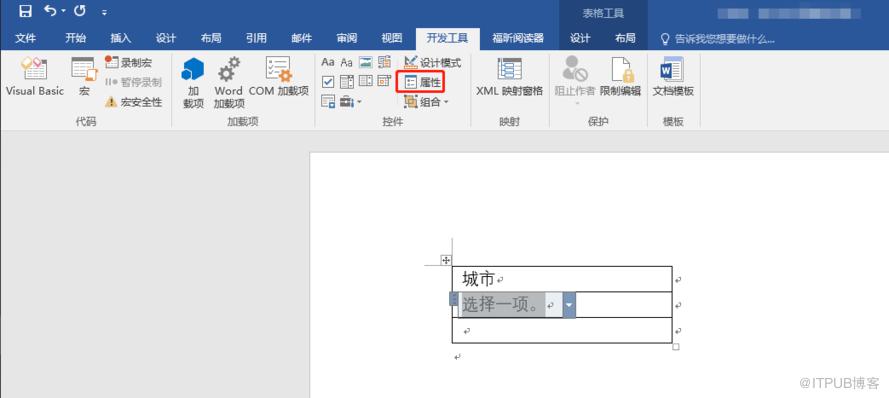Screen dimensions: 889x398
Task: Open the 文档模板 (Document Template) dialog
Action: [x=672, y=77]
